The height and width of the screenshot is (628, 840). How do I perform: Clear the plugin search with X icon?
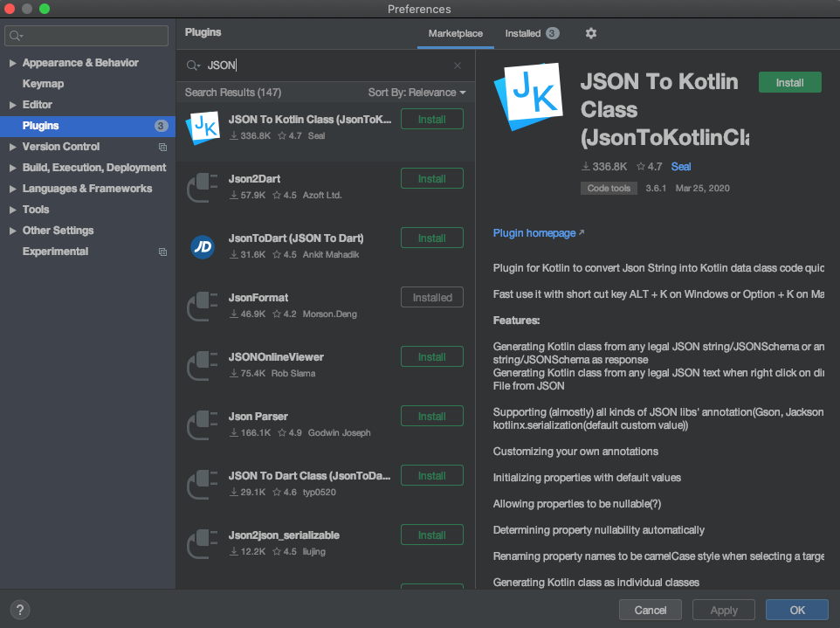458,66
